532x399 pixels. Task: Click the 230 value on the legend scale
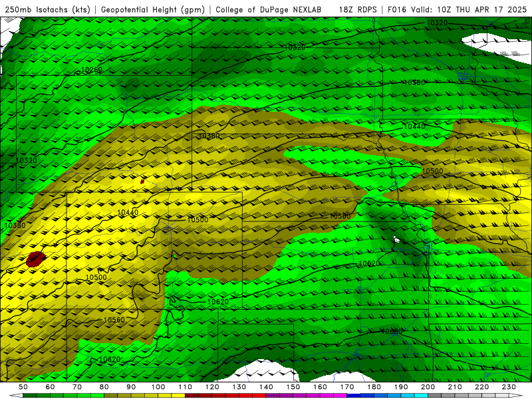(x=509, y=387)
